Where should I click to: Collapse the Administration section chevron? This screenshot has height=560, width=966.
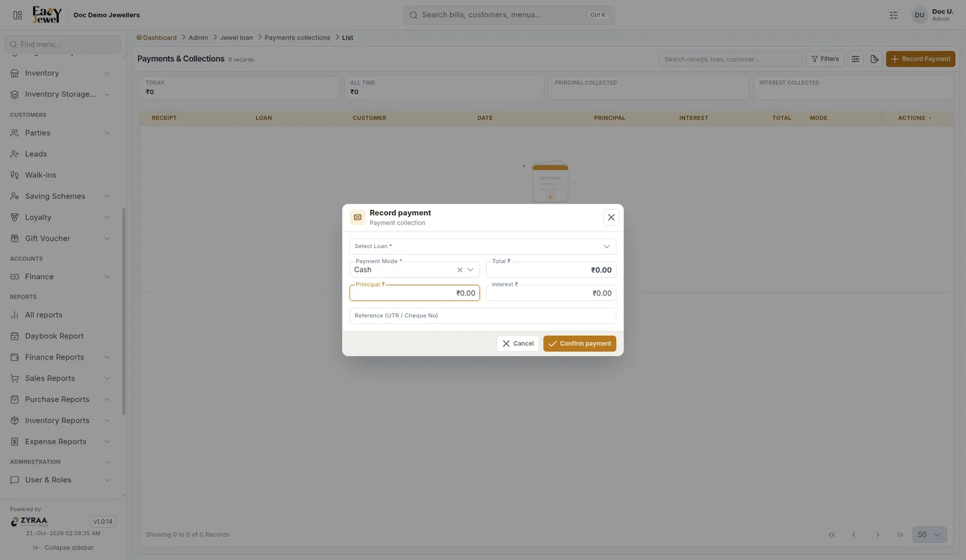click(x=107, y=462)
